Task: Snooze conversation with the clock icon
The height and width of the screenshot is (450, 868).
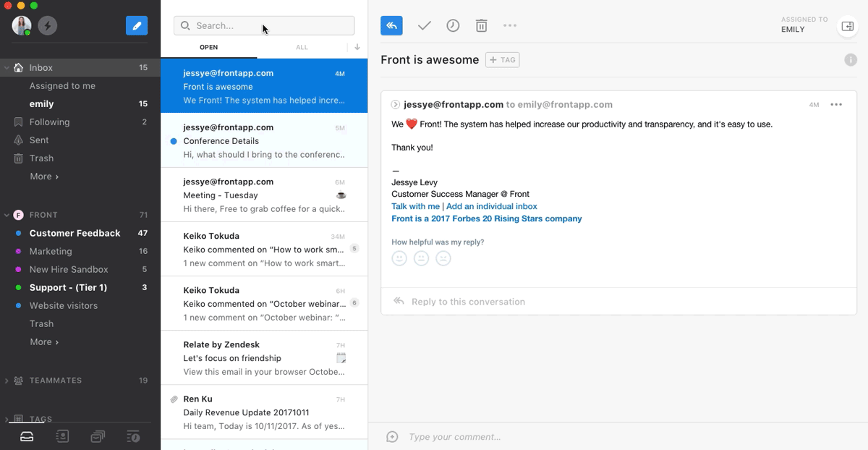Action: [x=453, y=25]
